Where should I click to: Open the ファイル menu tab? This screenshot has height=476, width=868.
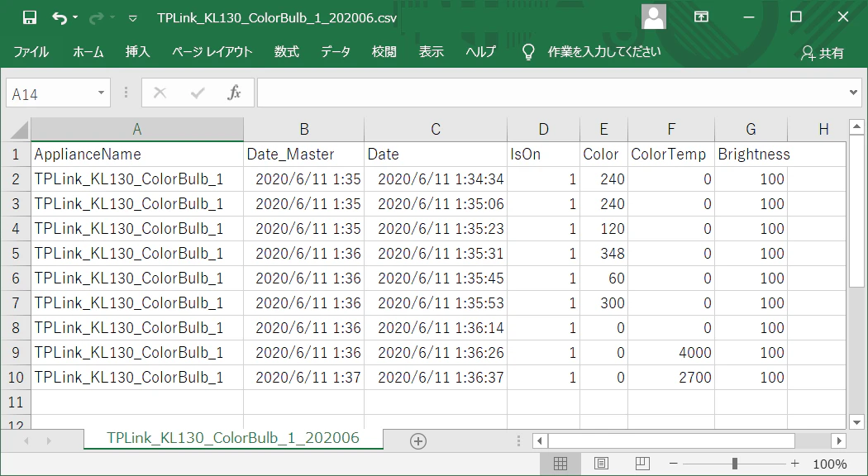(31, 52)
